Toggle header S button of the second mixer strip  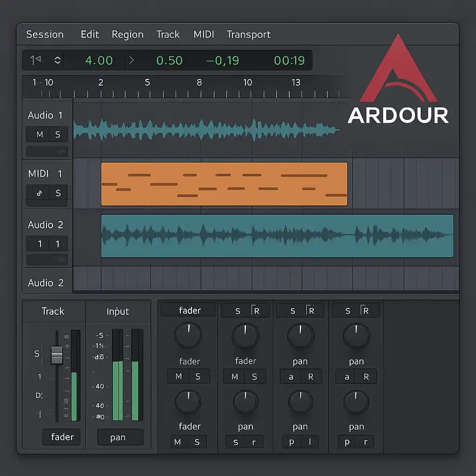[x=238, y=311]
